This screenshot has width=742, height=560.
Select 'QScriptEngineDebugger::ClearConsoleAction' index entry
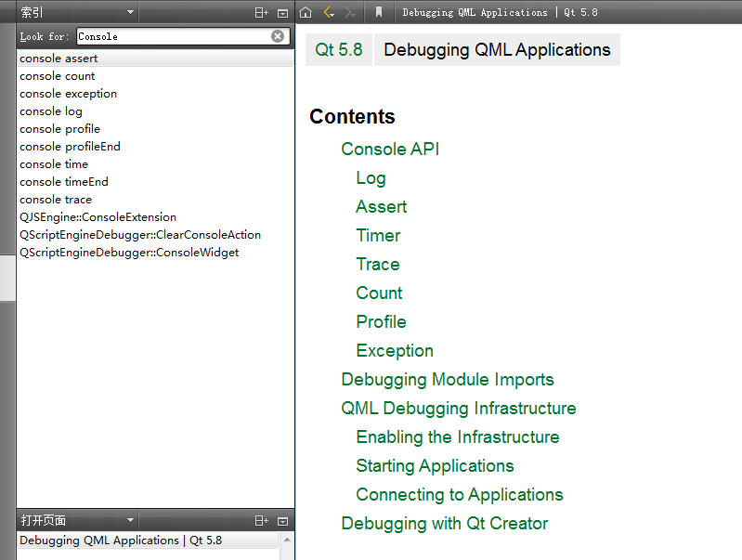click(x=155, y=235)
